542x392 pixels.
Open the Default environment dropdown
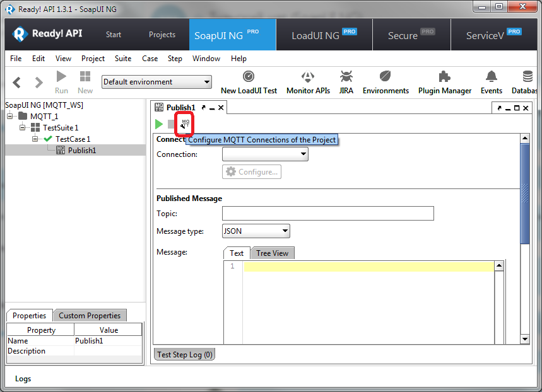click(156, 82)
